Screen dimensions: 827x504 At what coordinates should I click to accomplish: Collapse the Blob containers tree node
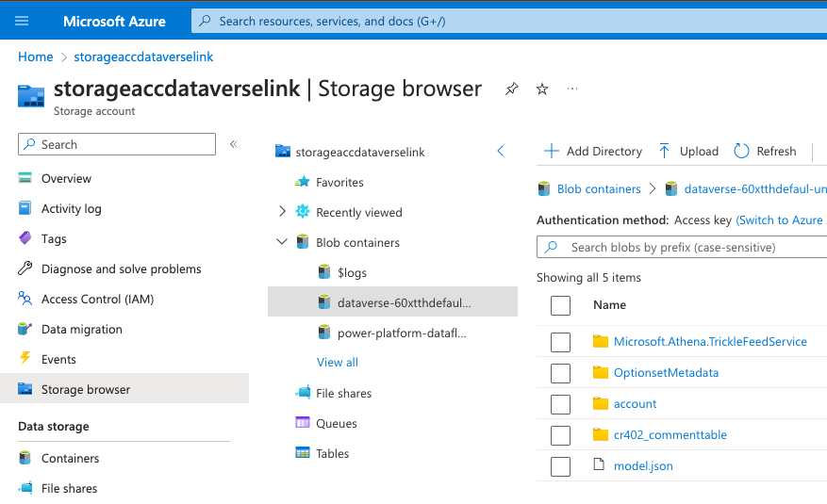click(282, 242)
